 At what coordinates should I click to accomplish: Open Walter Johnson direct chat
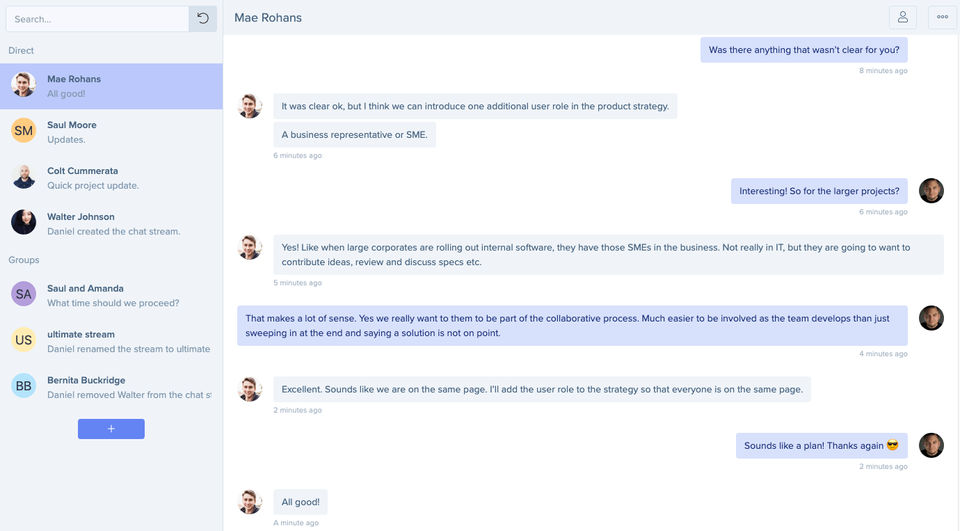pyautogui.click(x=110, y=223)
